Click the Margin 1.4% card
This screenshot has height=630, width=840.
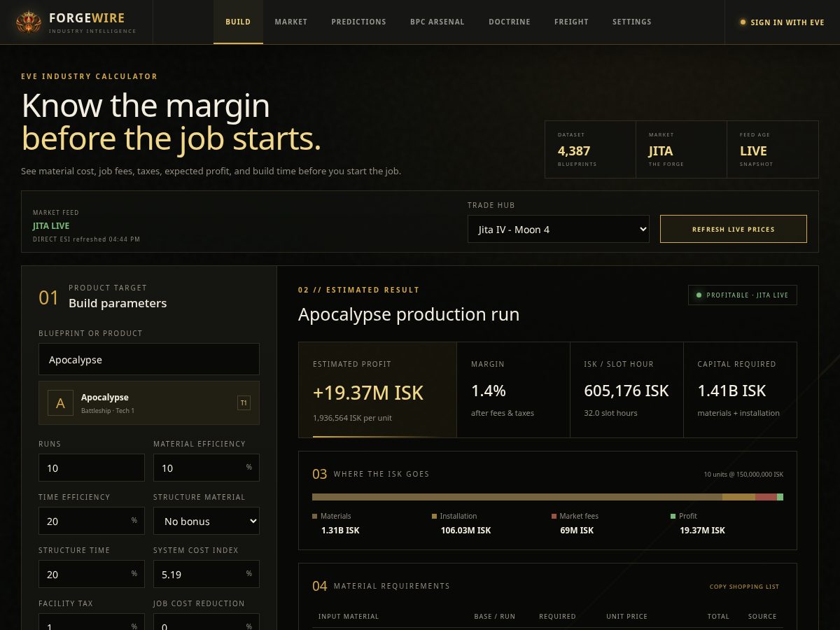[514, 390]
